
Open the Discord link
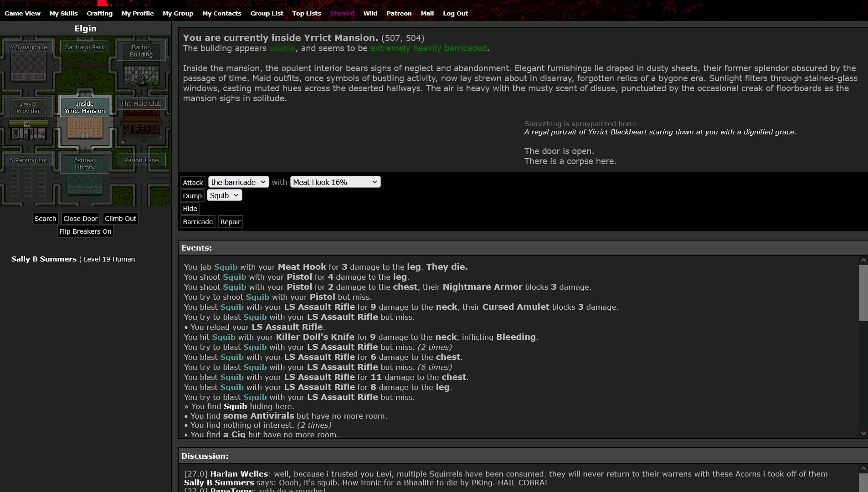(x=342, y=13)
